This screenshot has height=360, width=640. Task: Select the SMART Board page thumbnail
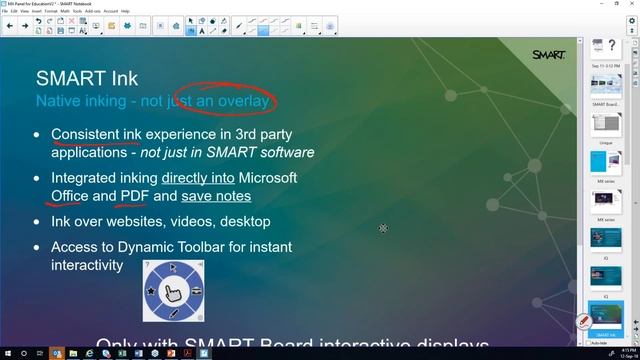[x=606, y=85]
